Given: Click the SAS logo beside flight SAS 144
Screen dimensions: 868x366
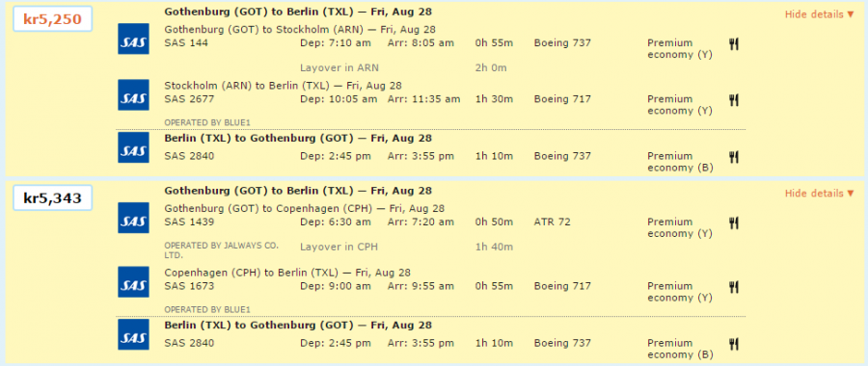Looking at the screenshot, I should coord(133,39).
